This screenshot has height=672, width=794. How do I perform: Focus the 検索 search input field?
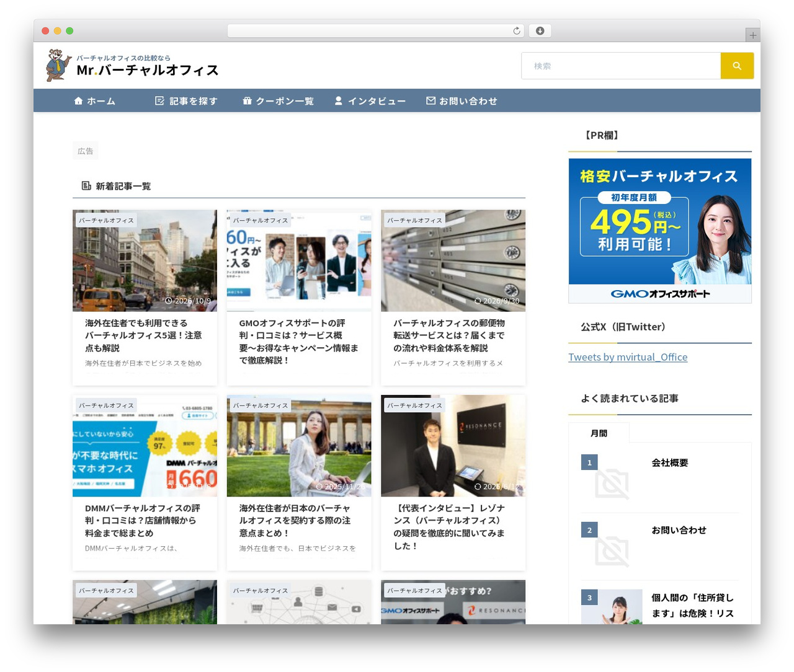pyautogui.click(x=621, y=66)
